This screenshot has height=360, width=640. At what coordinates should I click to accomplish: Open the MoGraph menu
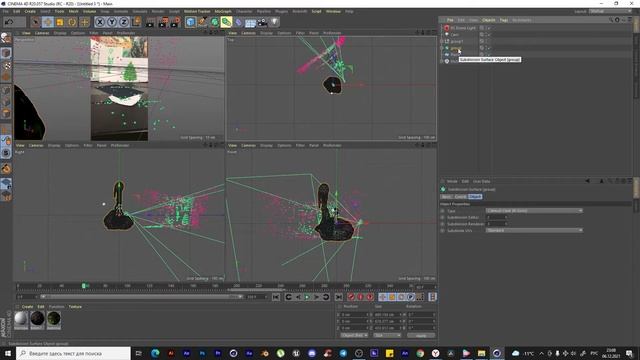tap(223, 11)
